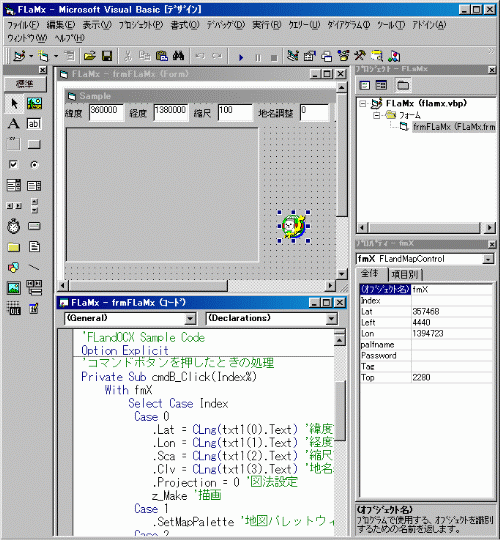500x540 pixels.
Task: Select the vertical scrollbar tool
Action: (34, 206)
